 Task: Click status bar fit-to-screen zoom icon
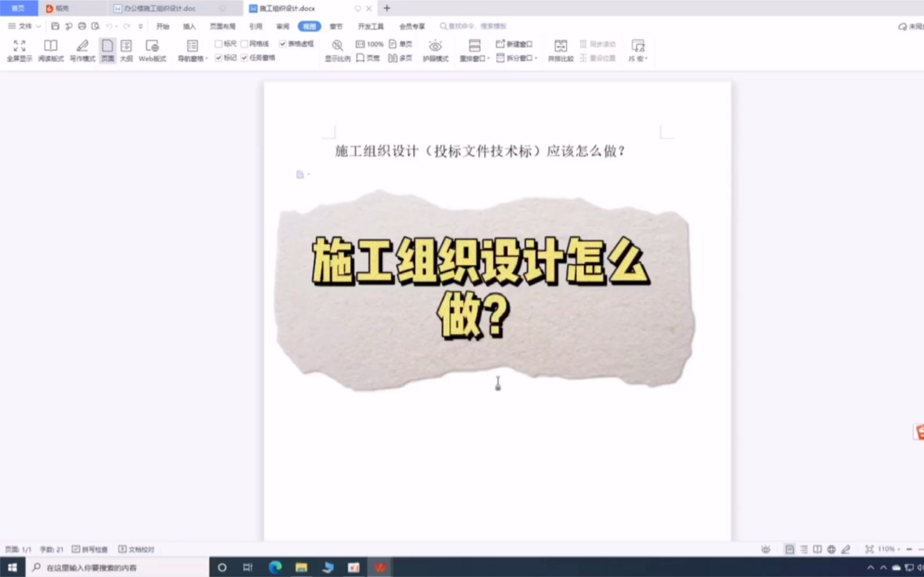point(869,549)
